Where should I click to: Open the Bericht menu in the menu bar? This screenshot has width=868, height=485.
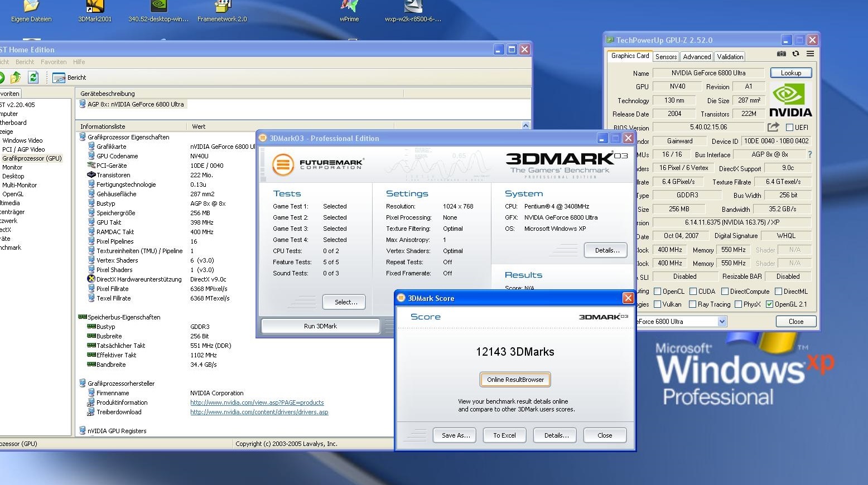(25, 62)
